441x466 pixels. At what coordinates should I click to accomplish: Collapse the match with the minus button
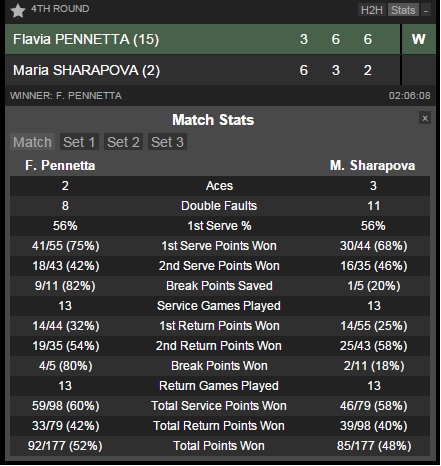click(426, 10)
